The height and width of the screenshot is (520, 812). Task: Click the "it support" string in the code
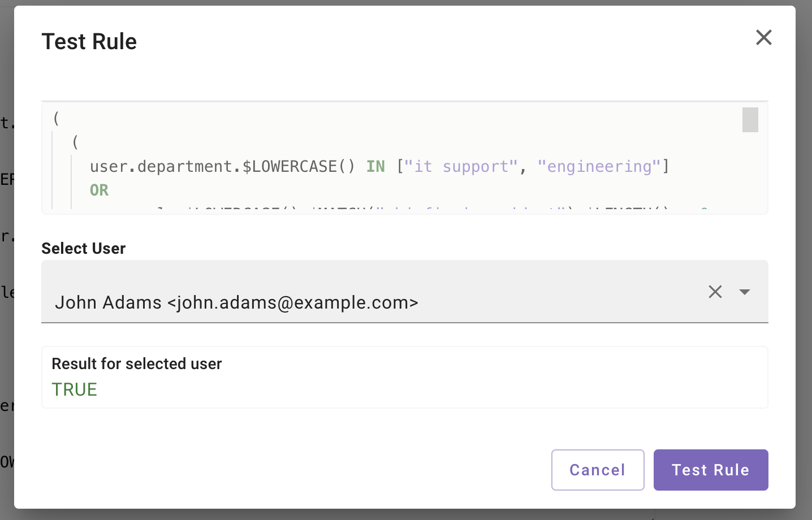[x=461, y=167]
